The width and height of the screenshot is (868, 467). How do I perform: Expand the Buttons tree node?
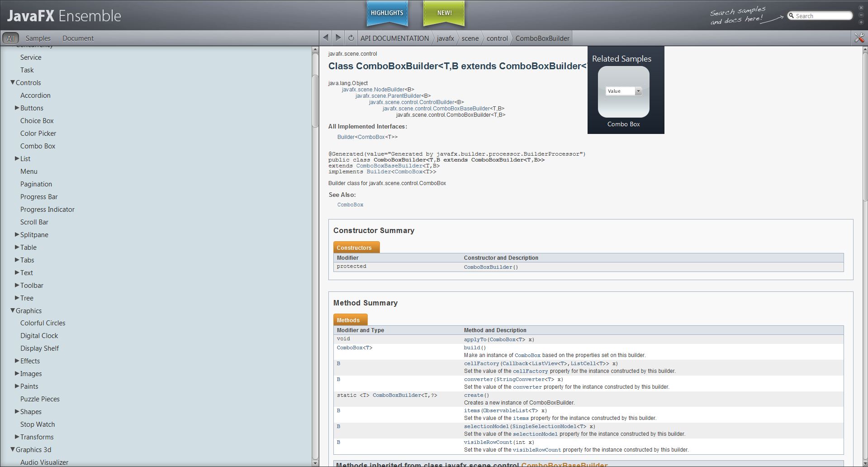tap(17, 108)
